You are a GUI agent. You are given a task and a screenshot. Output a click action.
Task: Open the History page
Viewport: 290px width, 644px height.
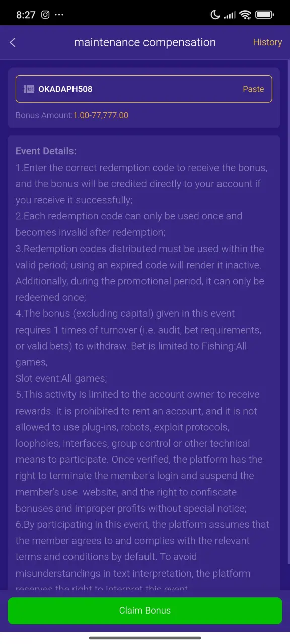267,42
